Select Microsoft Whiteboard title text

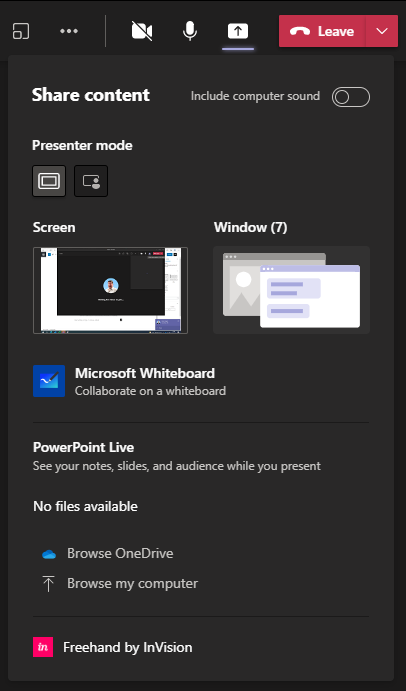pos(145,373)
